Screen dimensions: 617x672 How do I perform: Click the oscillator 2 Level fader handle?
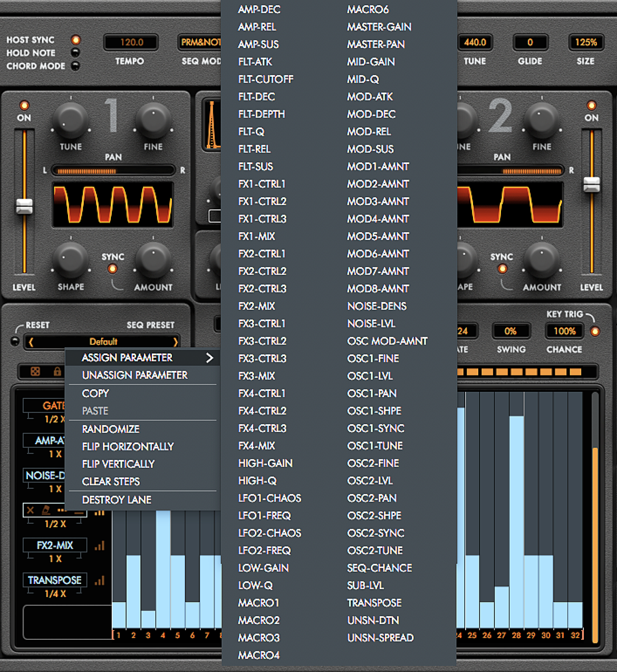tap(592, 185)
